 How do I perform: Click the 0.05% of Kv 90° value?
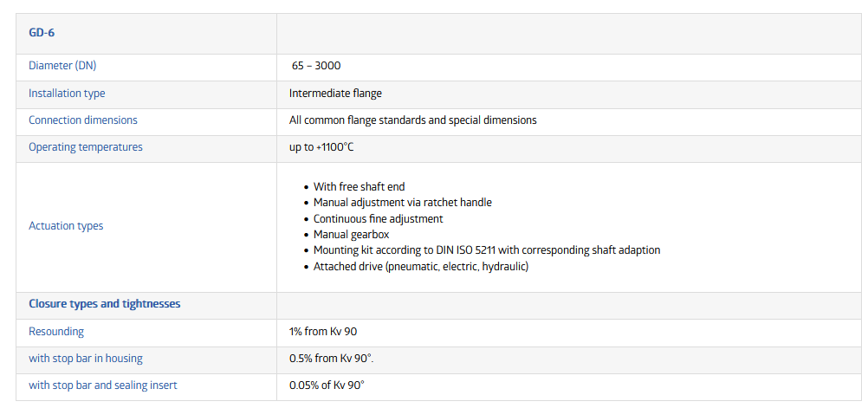(327, 385)
